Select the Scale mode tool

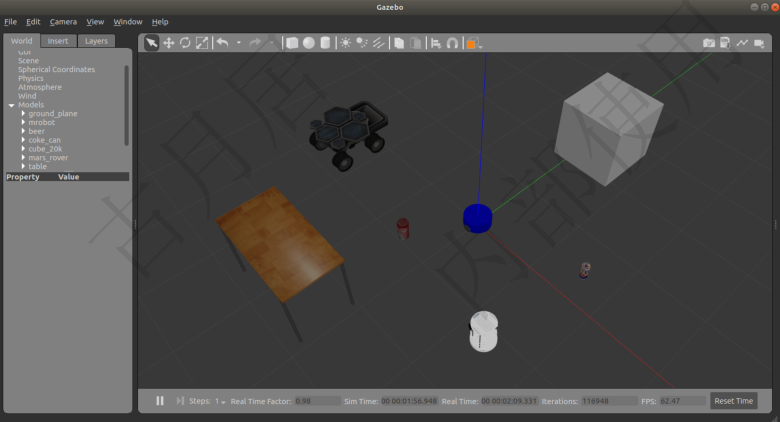[202, 43]
